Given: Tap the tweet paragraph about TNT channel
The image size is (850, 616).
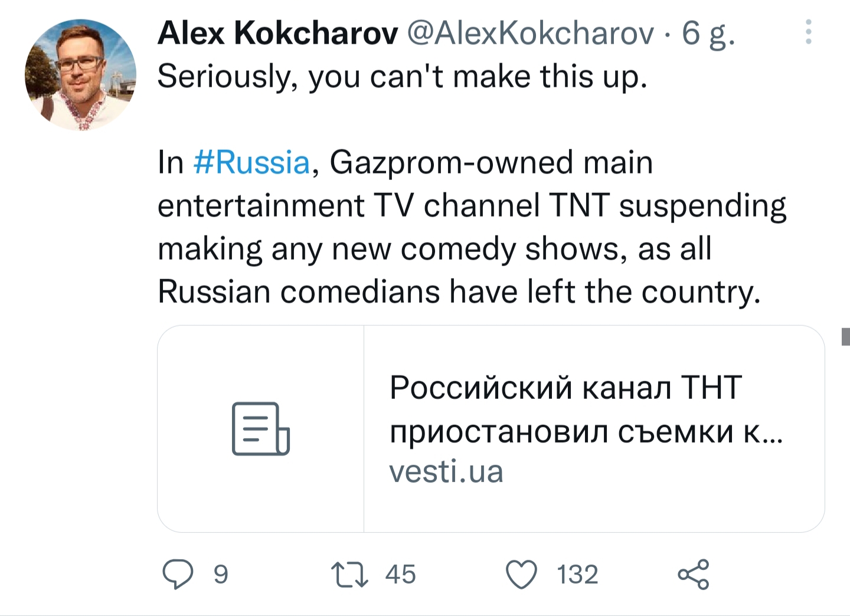Looking at the screenshot, I should pyautogui.click(x=472, y=227).
